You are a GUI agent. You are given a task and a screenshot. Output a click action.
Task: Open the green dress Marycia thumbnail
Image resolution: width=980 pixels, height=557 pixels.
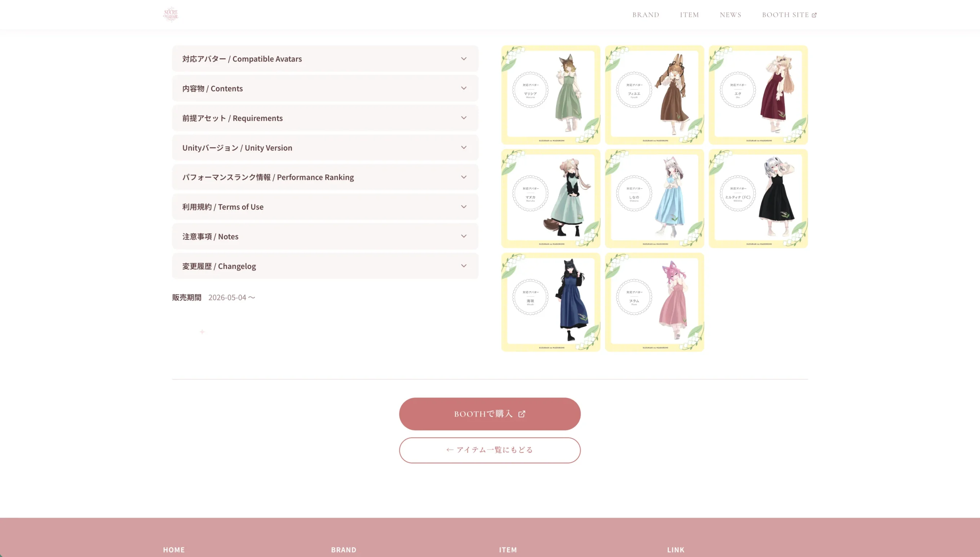(551, 95)
